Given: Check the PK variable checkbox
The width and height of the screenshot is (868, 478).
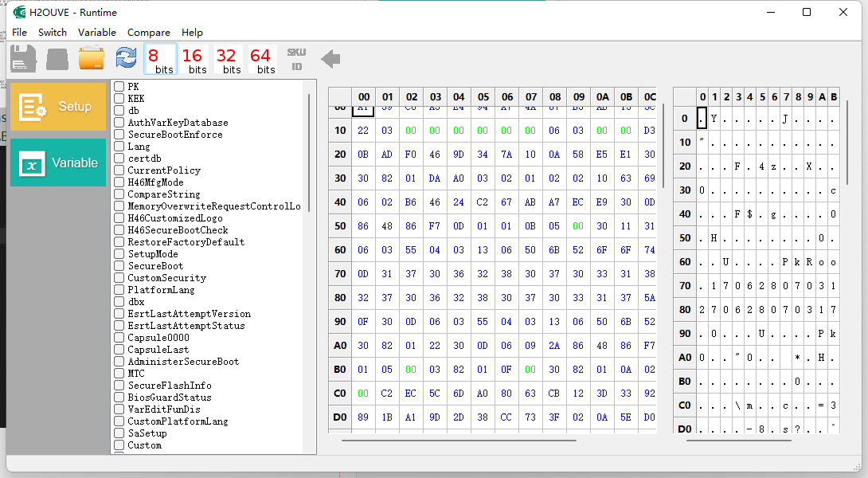Looking at the screenshot, I should (x=119, y=86).
